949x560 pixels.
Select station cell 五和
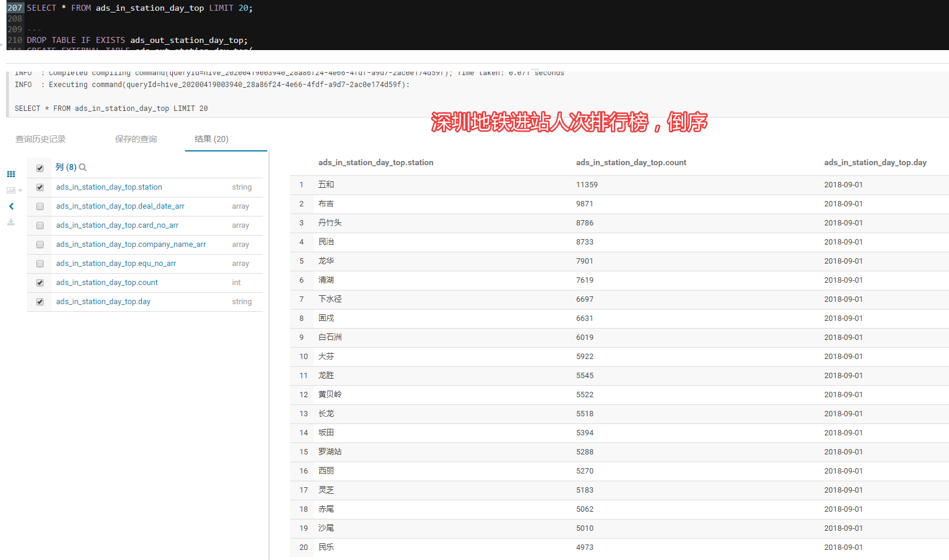pyautogui.click(x=326, y=185)
